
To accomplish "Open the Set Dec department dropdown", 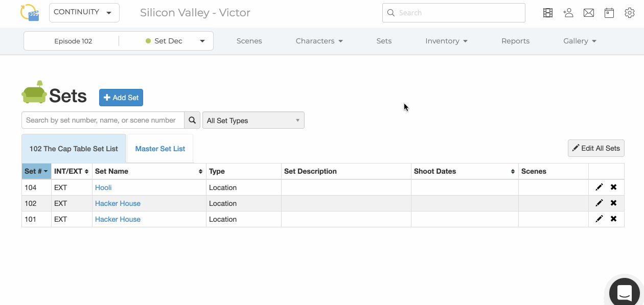I will [x=175, y=41].
